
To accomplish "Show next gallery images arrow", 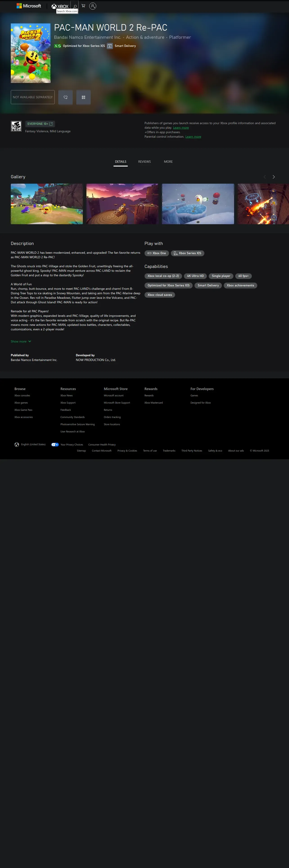I will point(273,177).
